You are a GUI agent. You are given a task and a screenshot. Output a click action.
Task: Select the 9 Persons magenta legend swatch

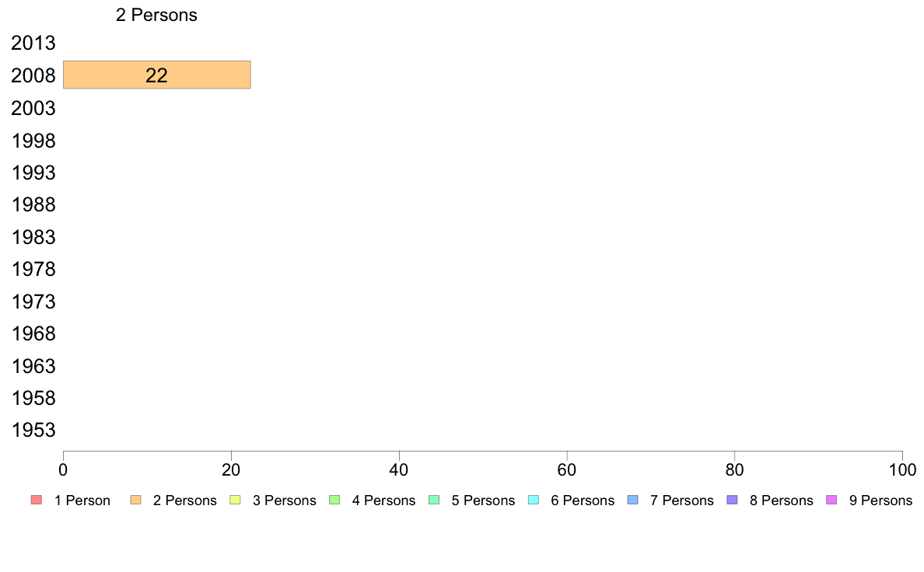(x=832, y=500)
